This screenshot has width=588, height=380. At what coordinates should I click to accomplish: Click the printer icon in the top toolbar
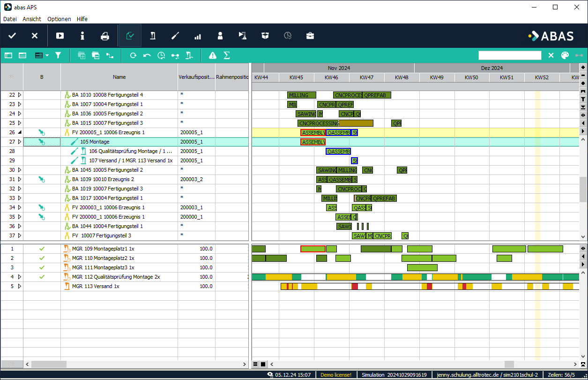pos(105,36)
